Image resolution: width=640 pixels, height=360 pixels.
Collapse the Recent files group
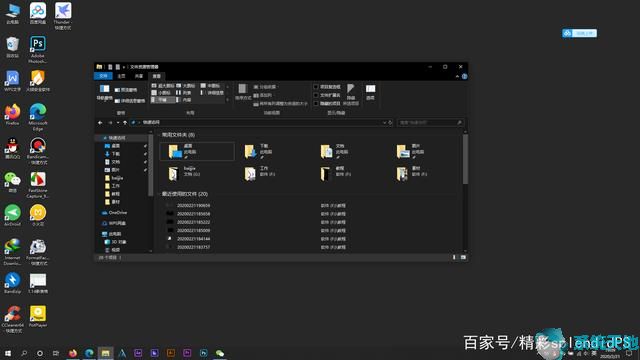[x=159, y=194]
